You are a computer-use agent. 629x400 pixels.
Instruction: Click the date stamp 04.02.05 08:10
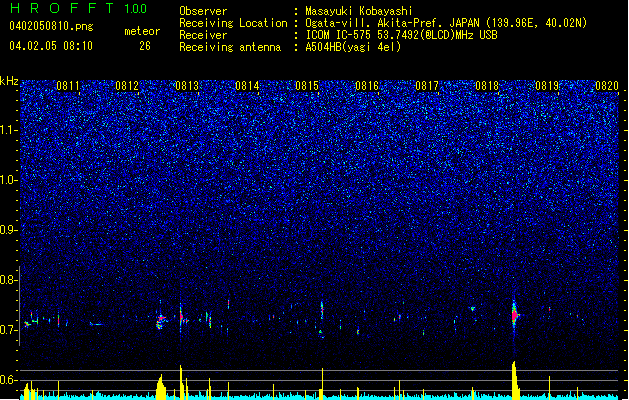[x=51, y=46]
